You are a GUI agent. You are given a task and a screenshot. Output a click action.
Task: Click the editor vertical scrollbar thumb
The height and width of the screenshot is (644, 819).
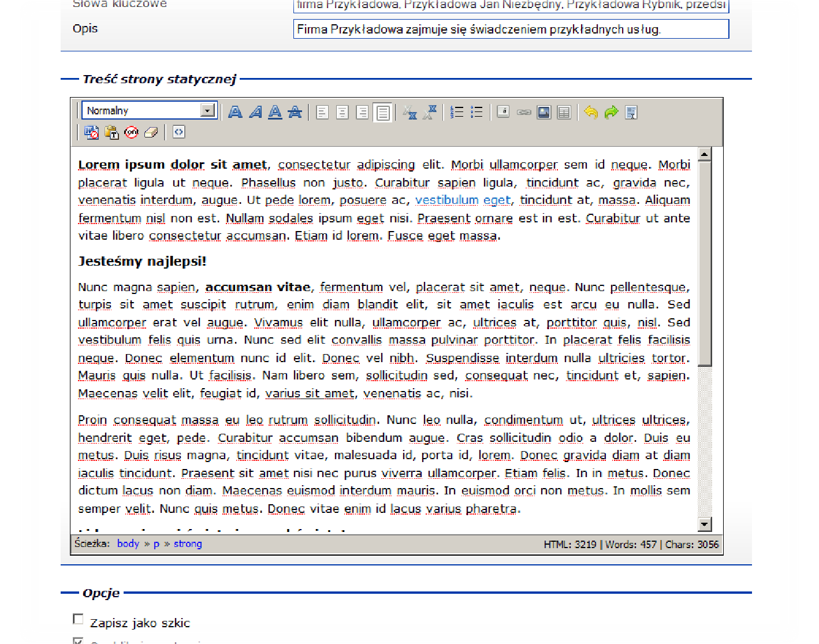point(704,263)
